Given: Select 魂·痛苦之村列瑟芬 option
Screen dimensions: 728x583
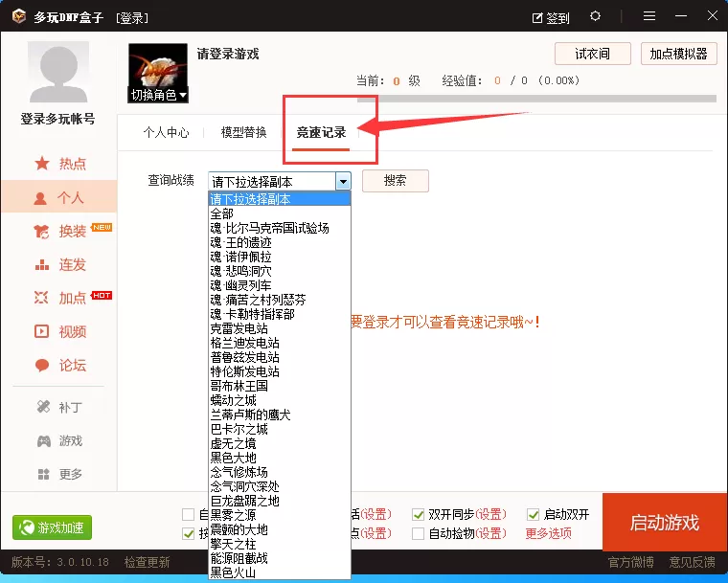Looking at the screenshot, I should [280, 300].
